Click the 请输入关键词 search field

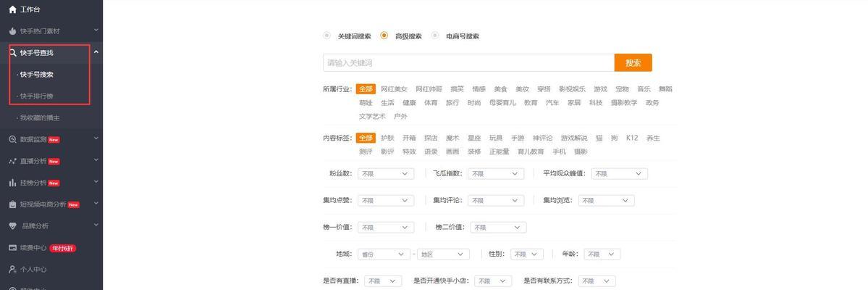click(x=469, y=62)
